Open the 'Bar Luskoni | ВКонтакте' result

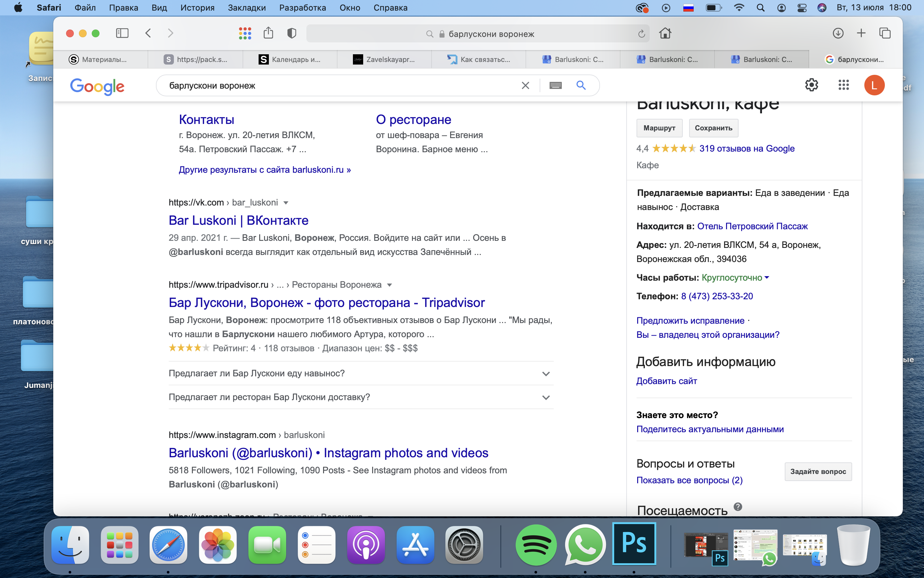click(238, 221)
